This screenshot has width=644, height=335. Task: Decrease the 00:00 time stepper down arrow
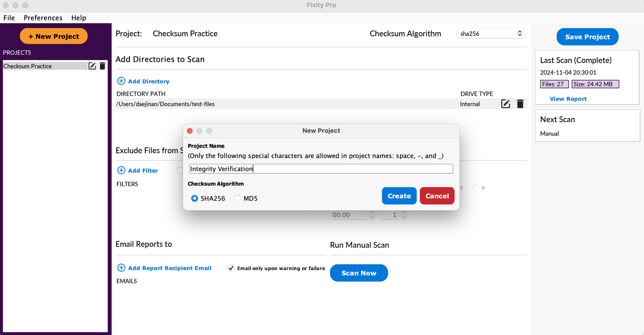coord(372,217)
